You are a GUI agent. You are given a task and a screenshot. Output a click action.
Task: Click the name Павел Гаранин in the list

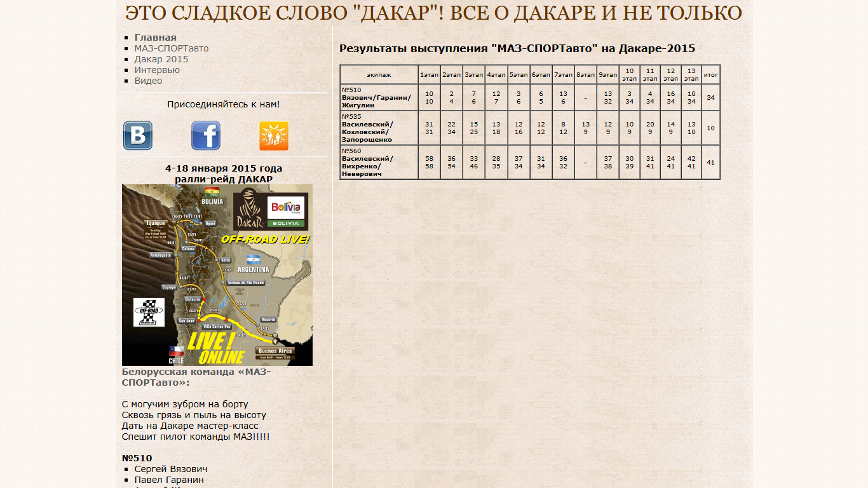(x=169, y=480)
